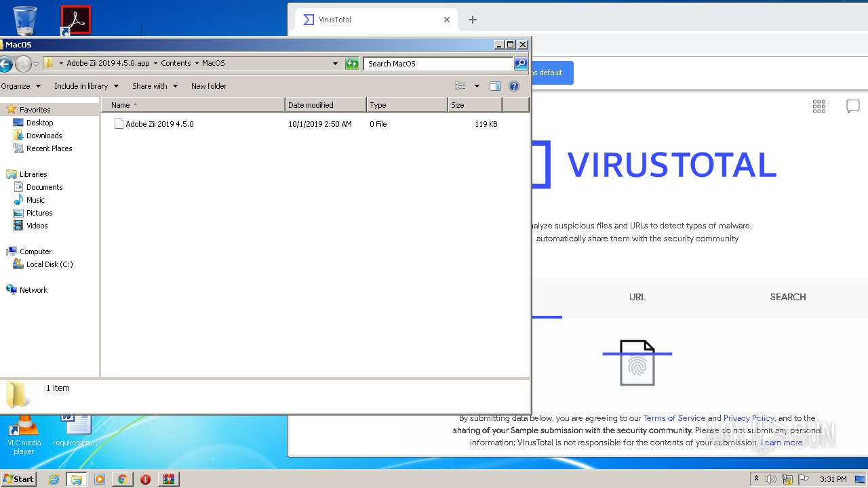Click the search magnifier icon in Explorer
The height and width of the screenshot is (488, 868).
[x=521, y=64]
